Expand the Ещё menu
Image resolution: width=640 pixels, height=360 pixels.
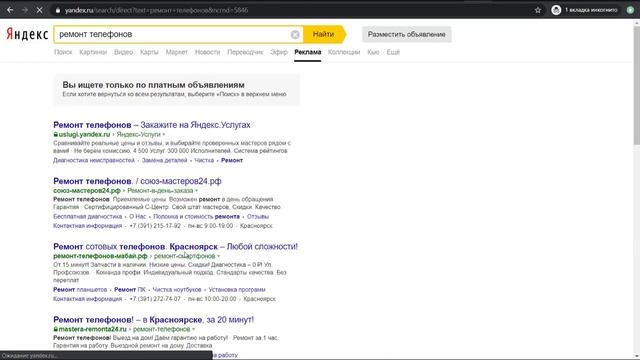tap(393, 52)
